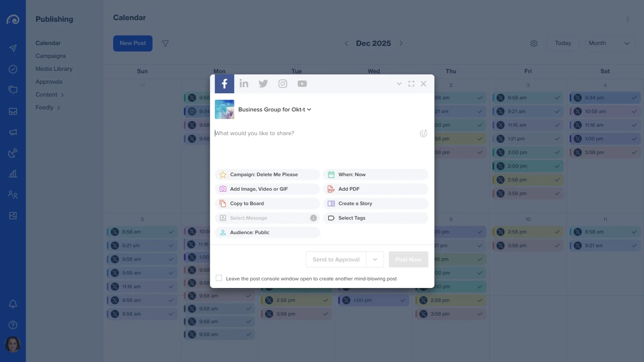Open the bar chart analytics sidebar icon

click(x=13, y=174)
